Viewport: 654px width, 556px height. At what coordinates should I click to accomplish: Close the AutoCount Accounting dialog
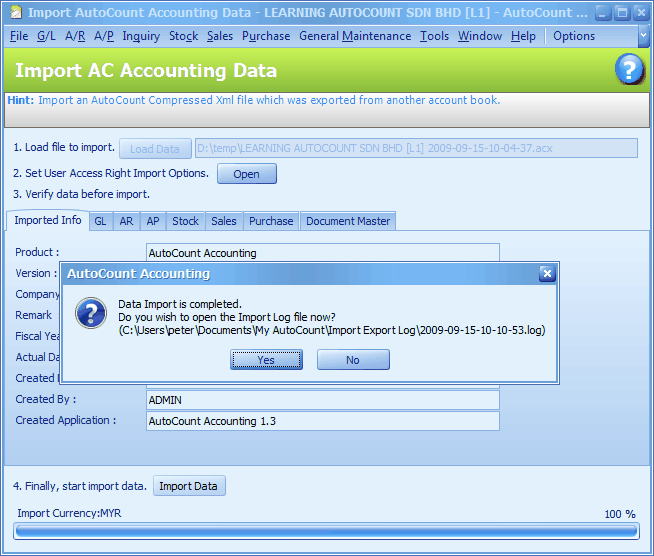(x=547, y=274)
